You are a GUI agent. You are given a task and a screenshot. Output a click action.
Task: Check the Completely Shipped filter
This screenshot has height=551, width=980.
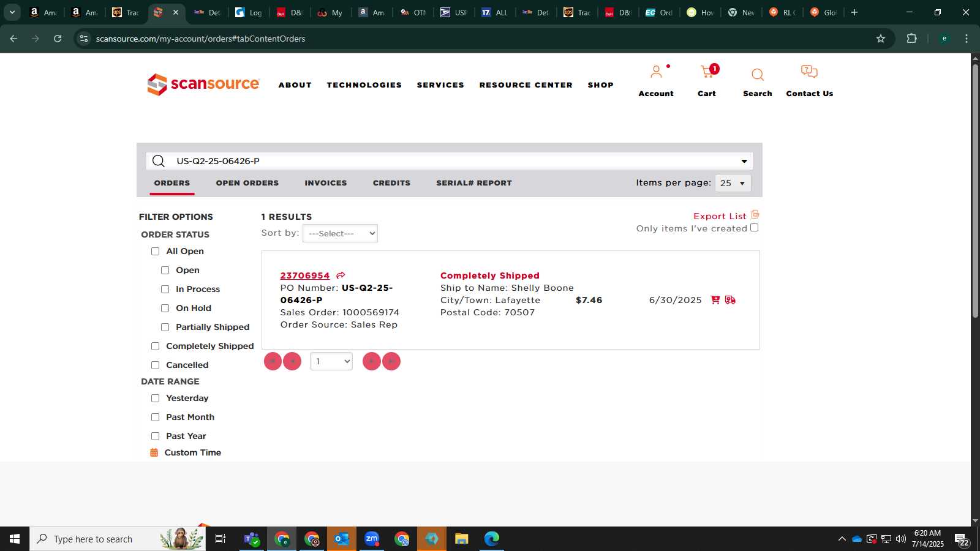156,347
